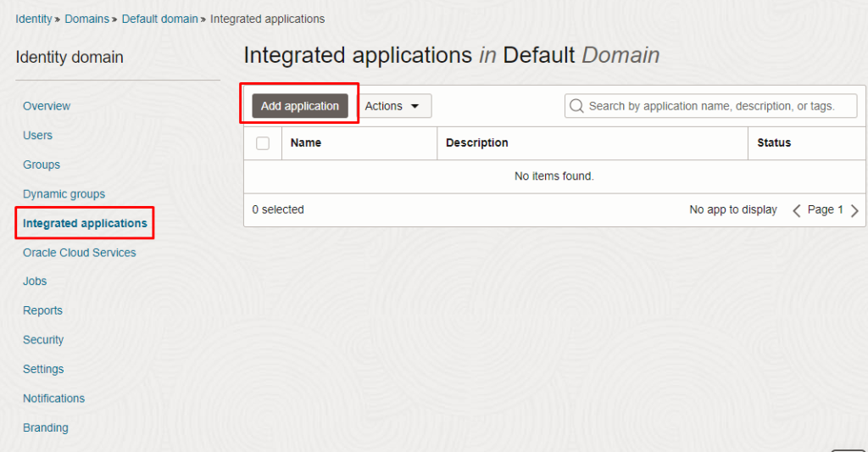
Task: Click the 'No items found.' message
Action: tap(554, 176)
